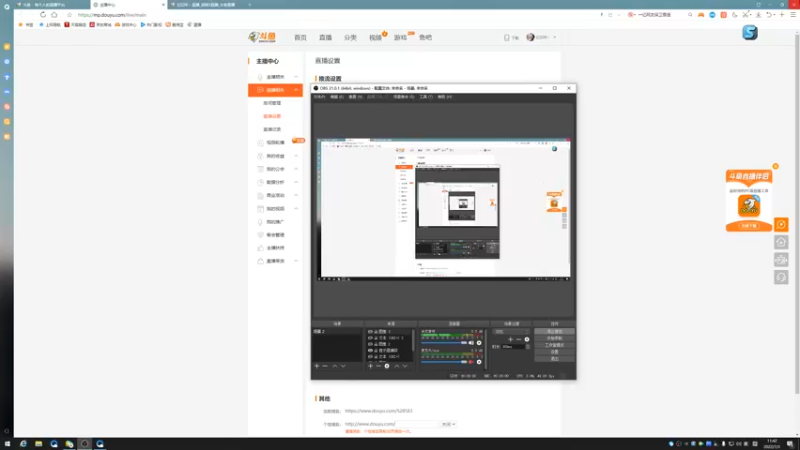Viewport: 800px width, 450px height.
Task: Remove selected source with the minus icon
Action: [379, 366]
